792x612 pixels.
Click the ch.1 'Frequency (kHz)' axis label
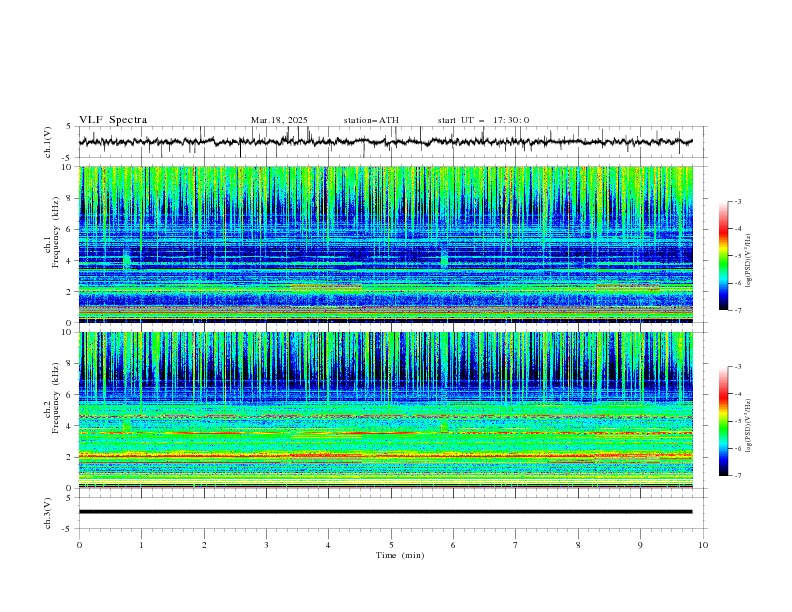point(56,232)
